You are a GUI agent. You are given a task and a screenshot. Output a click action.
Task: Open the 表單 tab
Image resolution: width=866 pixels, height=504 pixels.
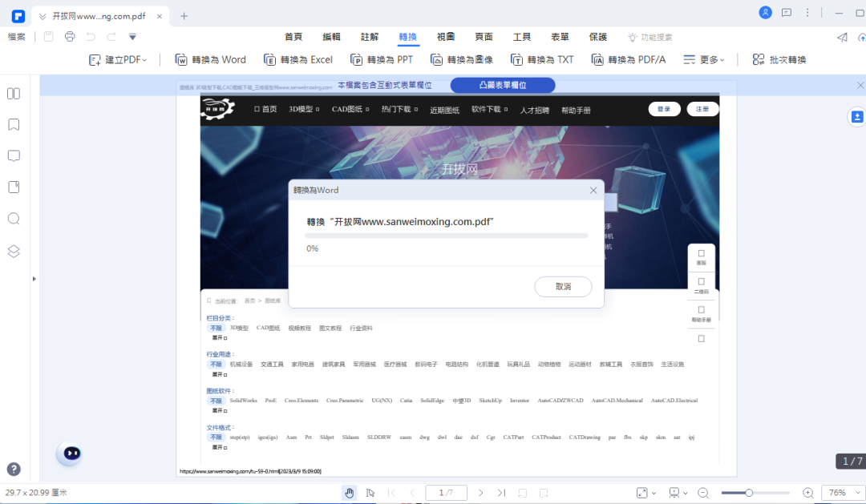(x=560, y=37)
